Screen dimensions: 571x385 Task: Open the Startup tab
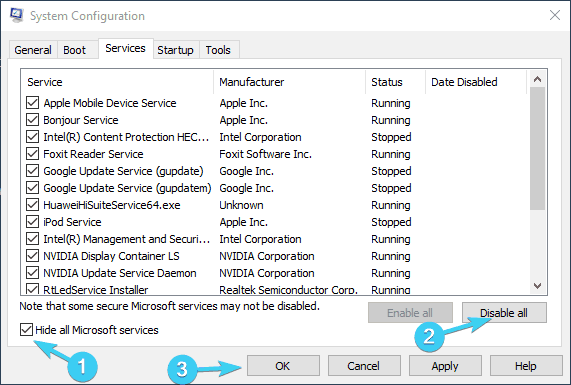pos(176,50)
